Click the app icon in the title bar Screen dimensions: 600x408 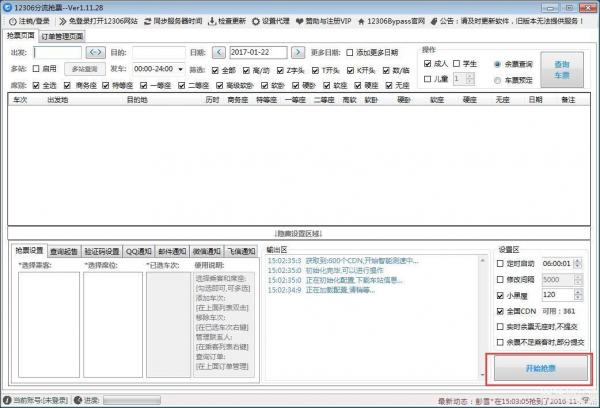click(7, 7)
